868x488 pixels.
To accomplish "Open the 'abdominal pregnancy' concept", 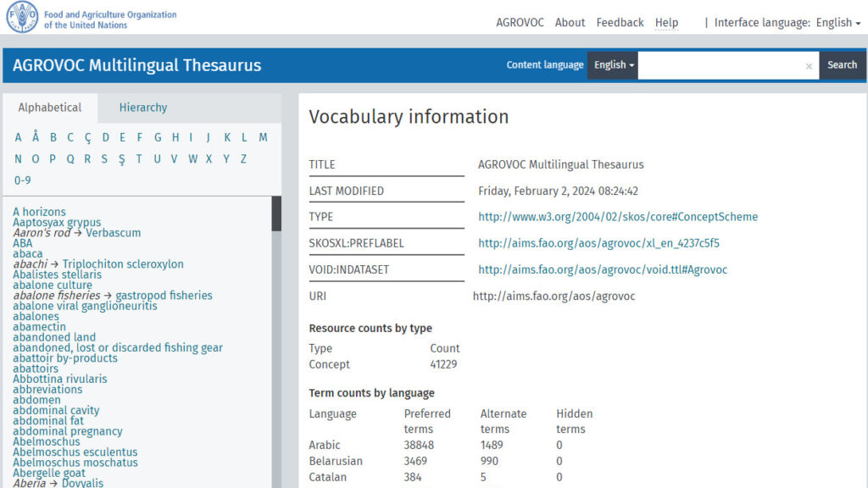I will (x=68, y=431).
